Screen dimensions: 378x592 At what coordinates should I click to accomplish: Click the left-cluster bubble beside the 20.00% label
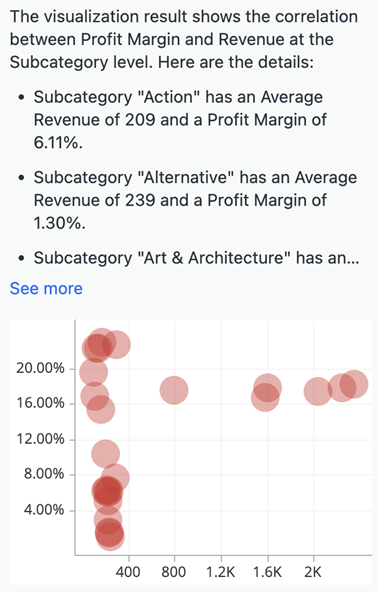(x=93, y=372)
